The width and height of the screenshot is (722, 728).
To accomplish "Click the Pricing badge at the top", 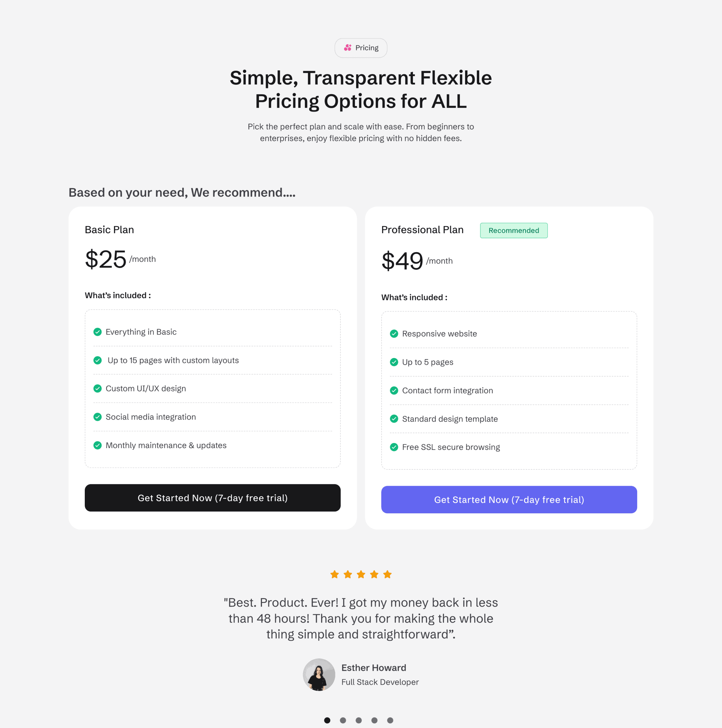I will 360,48.
